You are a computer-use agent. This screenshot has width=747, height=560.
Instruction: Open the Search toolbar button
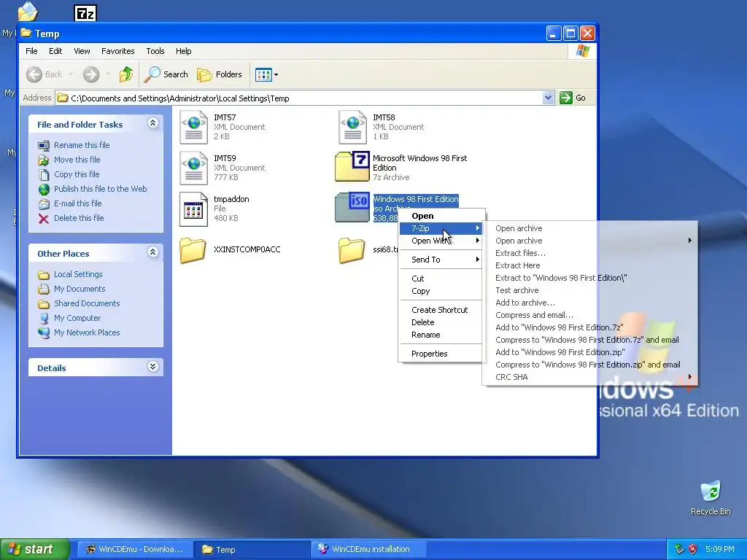(166, 74)
